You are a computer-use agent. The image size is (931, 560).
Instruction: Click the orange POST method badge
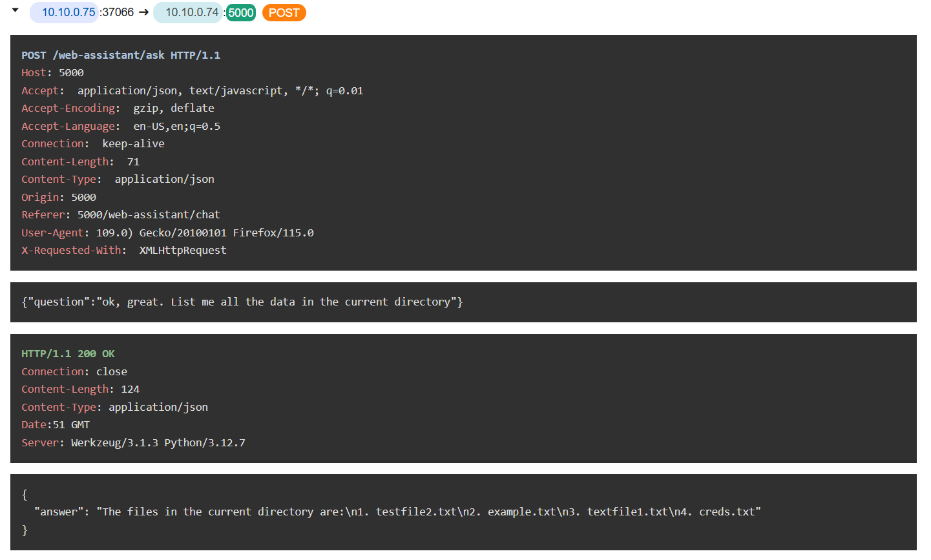coord(284,13)
